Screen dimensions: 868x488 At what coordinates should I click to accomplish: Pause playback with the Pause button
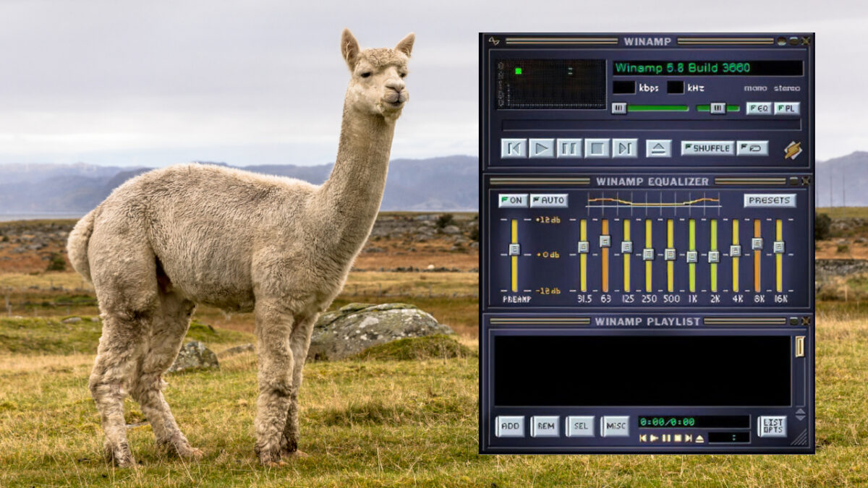[x=569, y=148]
